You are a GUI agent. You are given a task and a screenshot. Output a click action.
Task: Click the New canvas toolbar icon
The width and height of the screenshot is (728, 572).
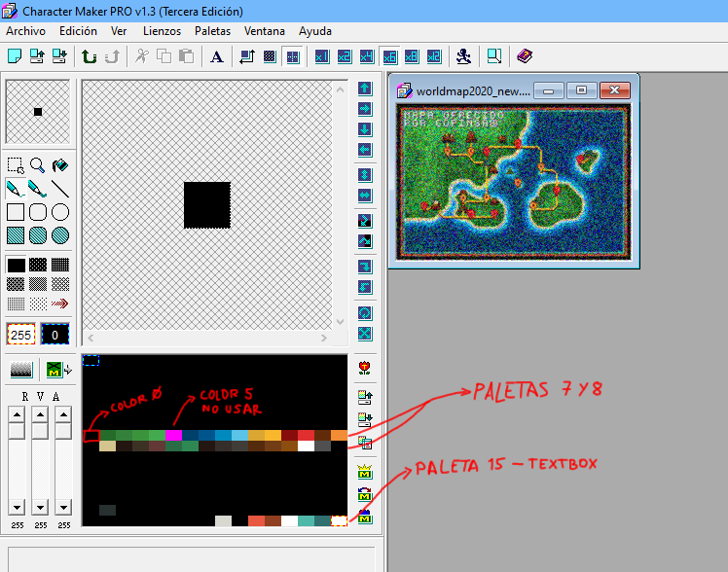point(15,56)
